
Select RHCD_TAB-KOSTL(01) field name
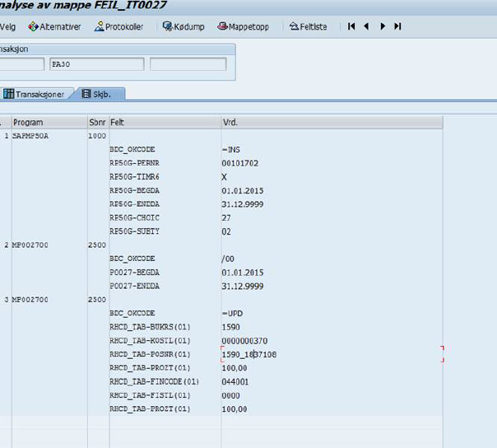150,340
